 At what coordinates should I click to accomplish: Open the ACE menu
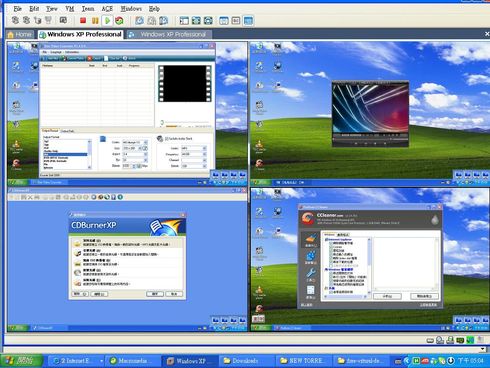click(x=107, y=9)
